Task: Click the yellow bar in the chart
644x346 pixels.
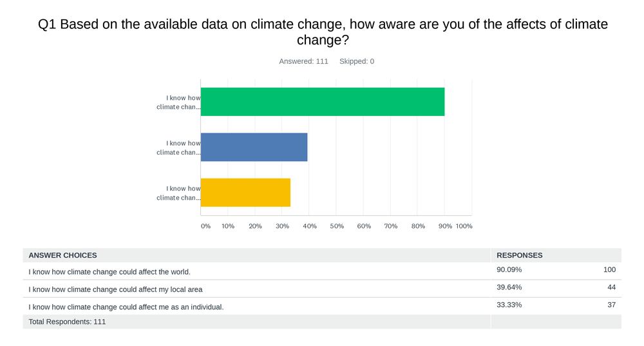Action: 245,193
